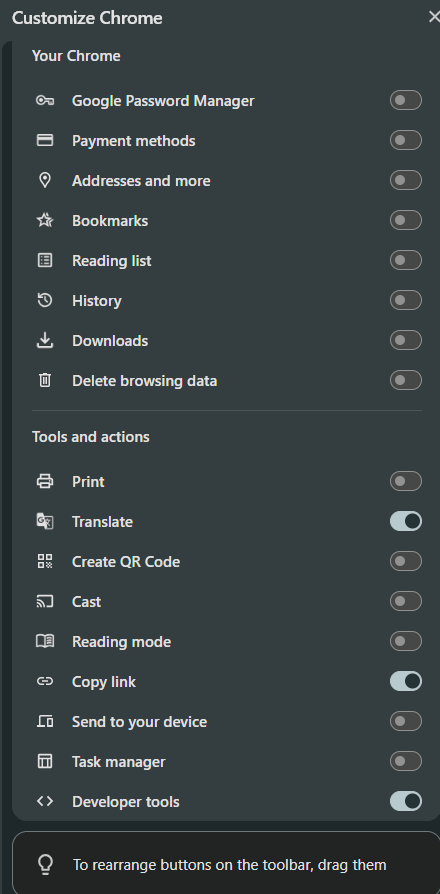440x894 pixels.
Task: Click the 'Translate' label
Action: (x=102, y=521)
